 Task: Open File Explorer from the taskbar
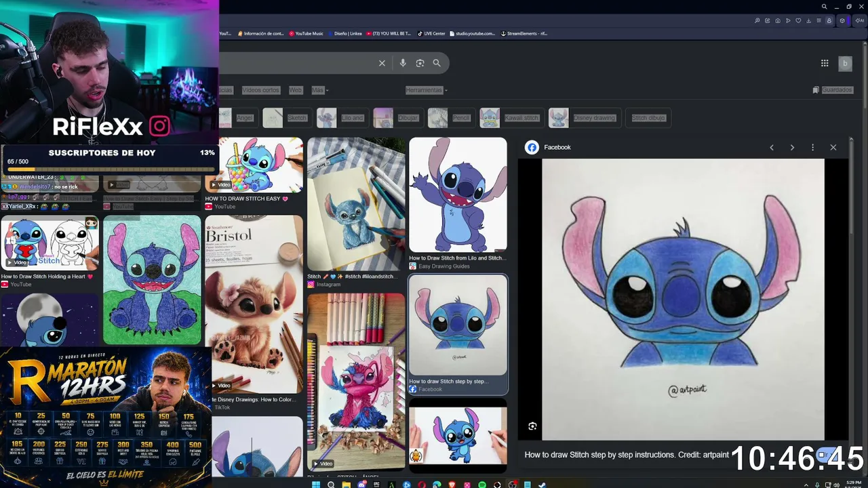coord(346,485)
